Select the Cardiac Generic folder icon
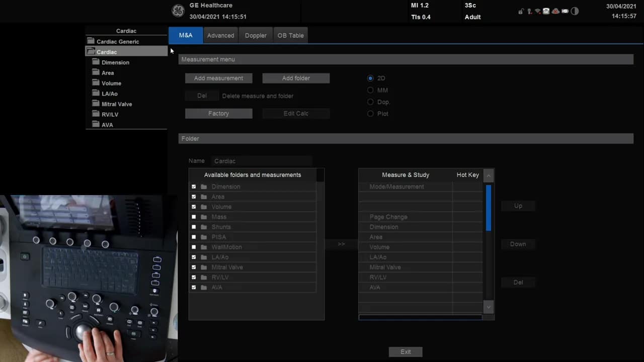Image resolution: width=644 pixels, height=362 pixels. click(x=91, y=41)
